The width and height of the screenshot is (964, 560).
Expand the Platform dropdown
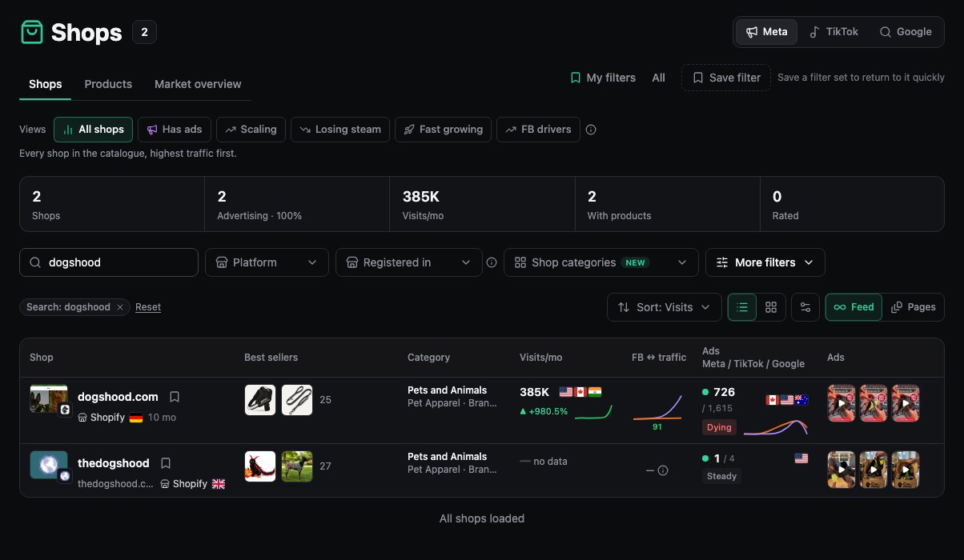[267, 262]
